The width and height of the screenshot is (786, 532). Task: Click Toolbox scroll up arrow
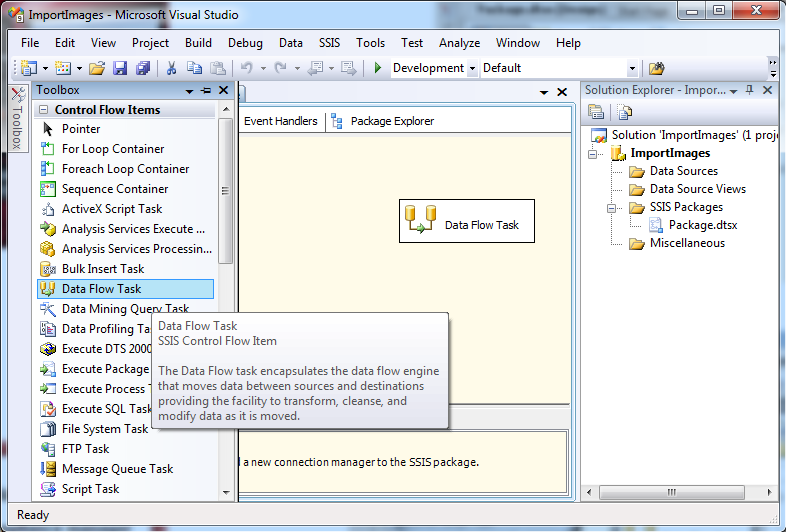point(226,109)
